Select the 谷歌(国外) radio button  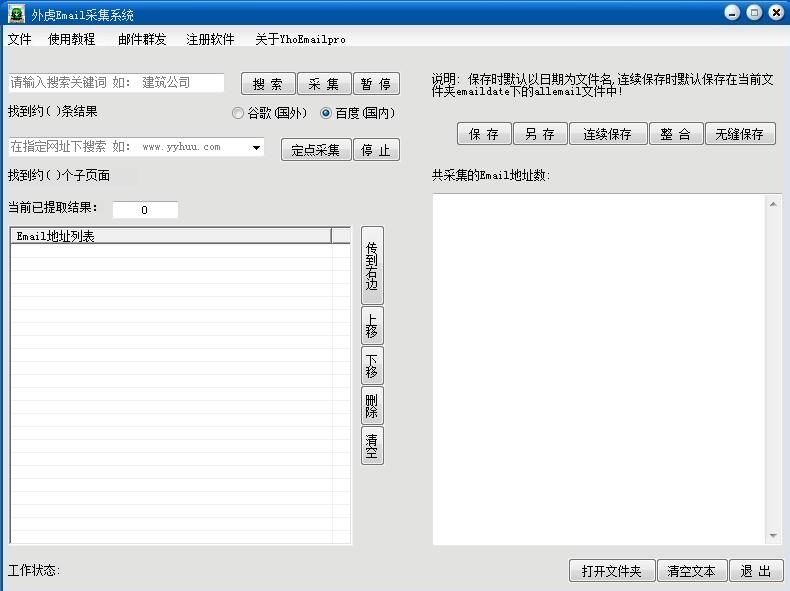[x=237, y=113]
